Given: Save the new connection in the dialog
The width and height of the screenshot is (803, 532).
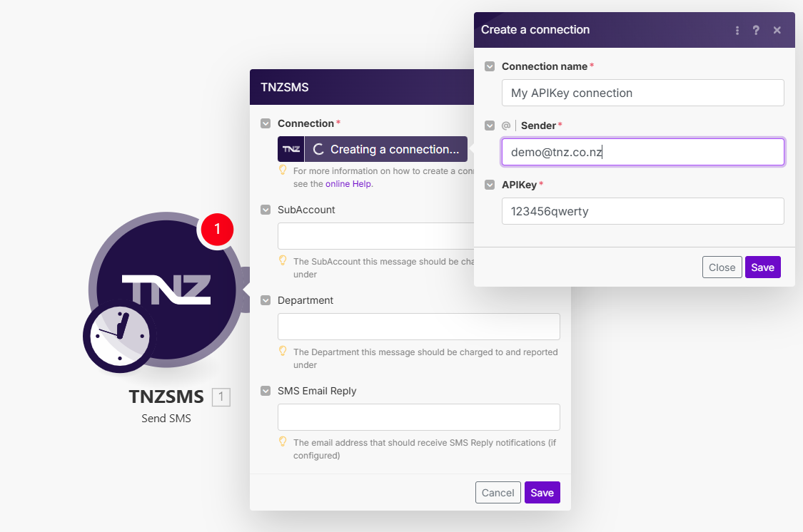Looking at the screenshot, I should point(762,267).
